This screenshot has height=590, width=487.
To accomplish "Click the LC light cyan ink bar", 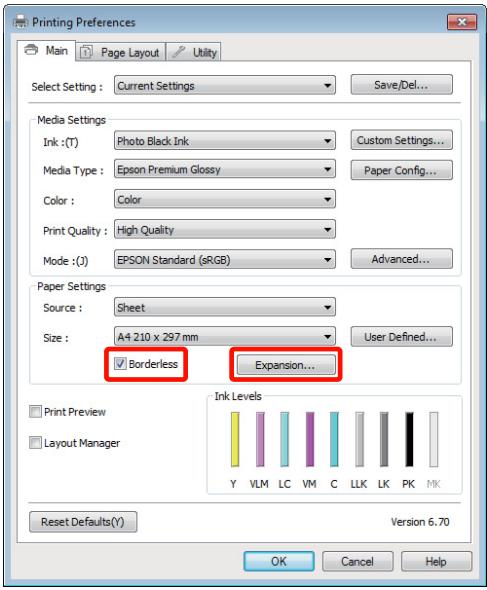I will coord(285,439).
